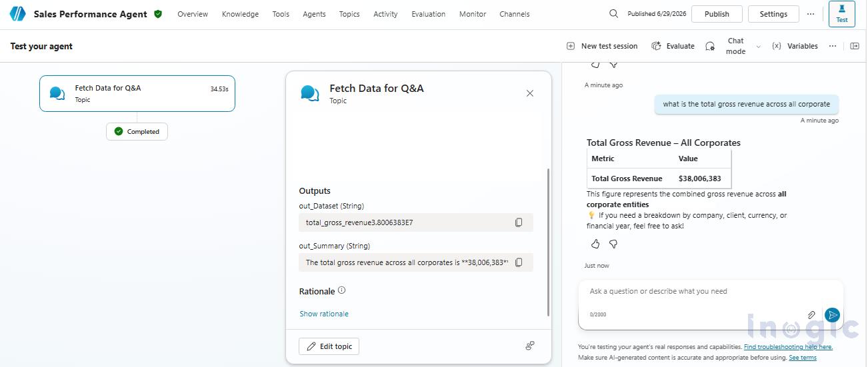The image size is (868, 367).
Task: Click the Evaluate icon
Action: pos(657,46)
